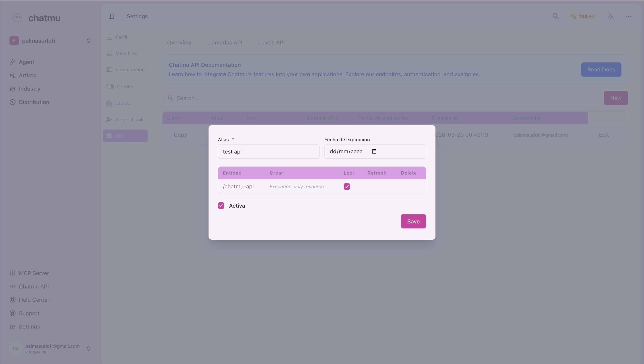Save the API key settings

point(413,221)
